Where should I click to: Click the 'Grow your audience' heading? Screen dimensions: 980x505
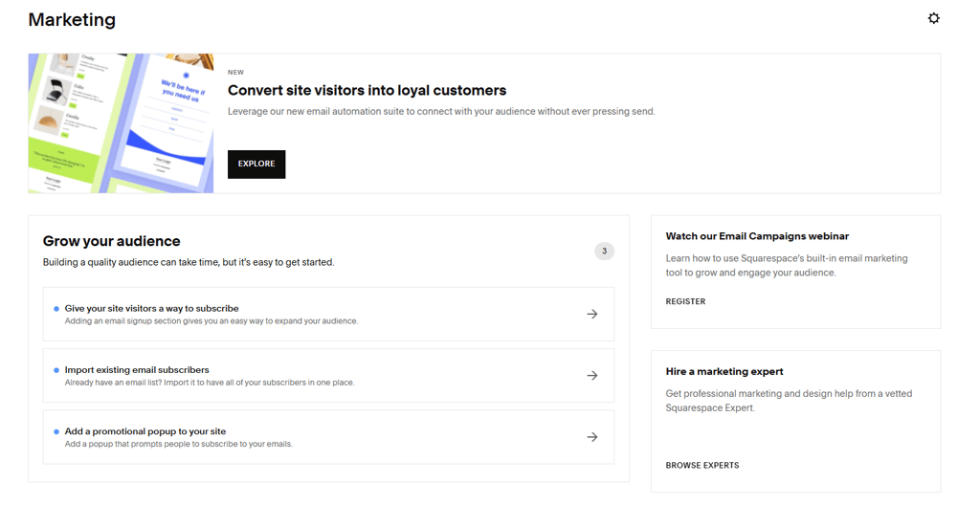pyautogui.click(x=111, y=241)
